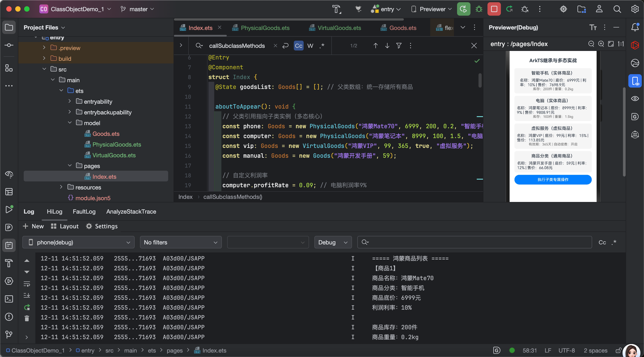The image size is (644, 357).
Task: Toggle regex option in log search
Action: 614,242
